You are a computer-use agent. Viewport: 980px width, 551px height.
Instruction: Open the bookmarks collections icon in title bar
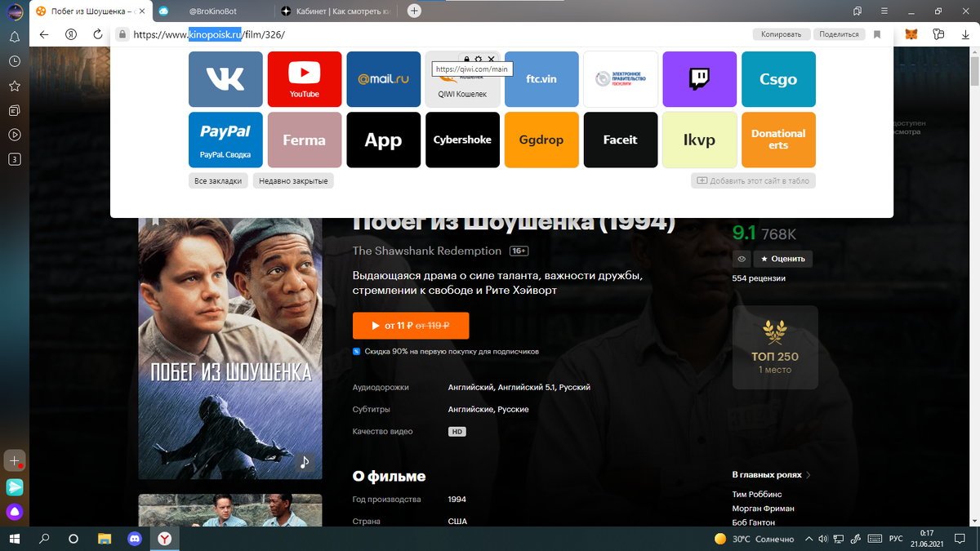857,11
